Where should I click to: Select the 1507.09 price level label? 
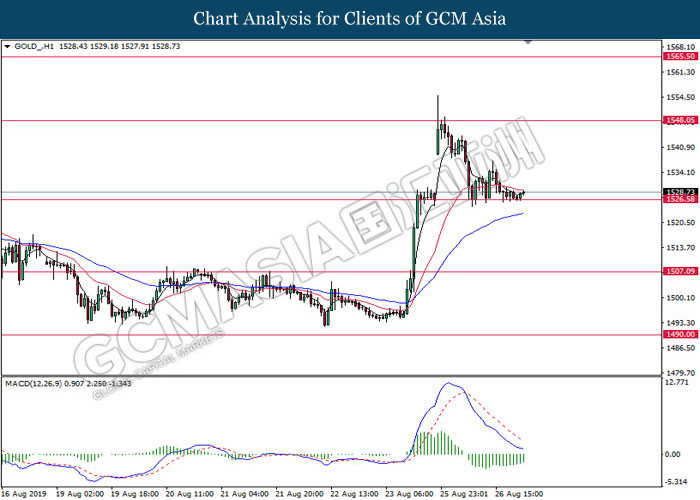pos(680,271)
